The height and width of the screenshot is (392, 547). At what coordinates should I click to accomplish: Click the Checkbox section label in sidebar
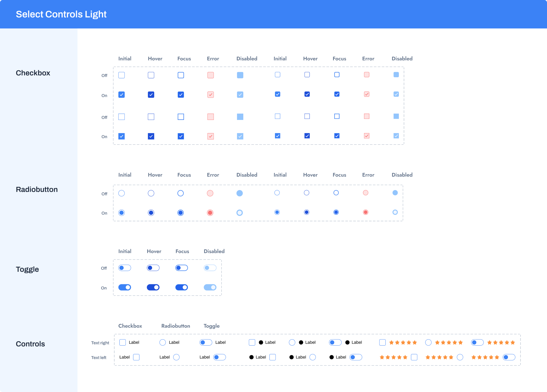(33, 73)
